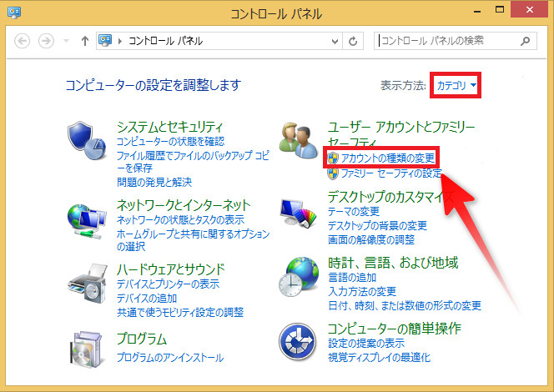The height and width of the screenshot is (392, 554).
Task: Click the Back navigation arrow
Action: [22, 41]
